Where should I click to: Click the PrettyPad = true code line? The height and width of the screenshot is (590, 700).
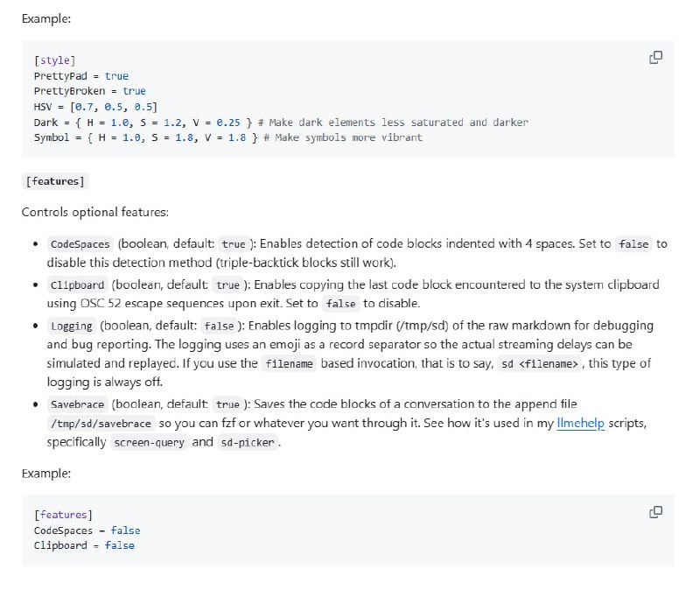coord(80,76)
